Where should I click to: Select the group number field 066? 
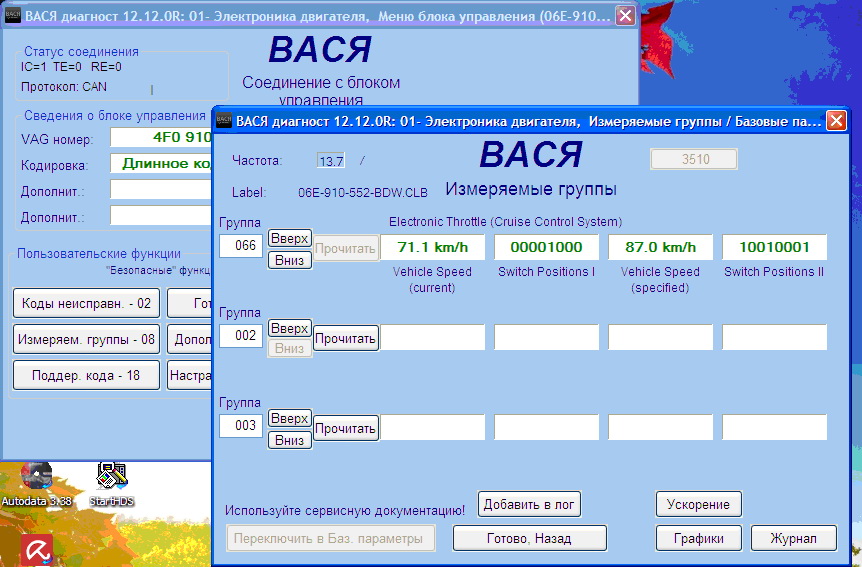click(x=241, y=246)
